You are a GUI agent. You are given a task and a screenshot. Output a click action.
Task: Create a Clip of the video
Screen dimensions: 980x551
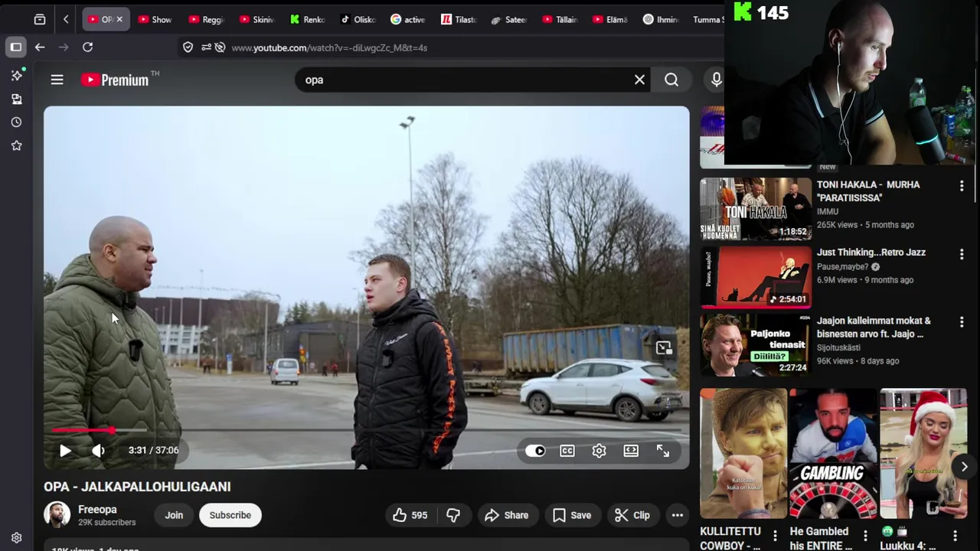pyautogui.click(x=633, y=515)
